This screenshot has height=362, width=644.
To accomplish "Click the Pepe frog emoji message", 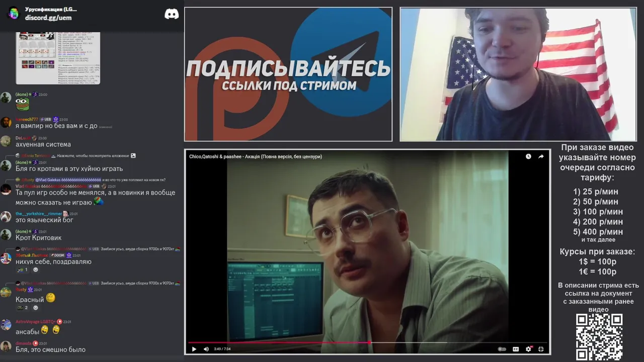I will click(x=22, y=104).
